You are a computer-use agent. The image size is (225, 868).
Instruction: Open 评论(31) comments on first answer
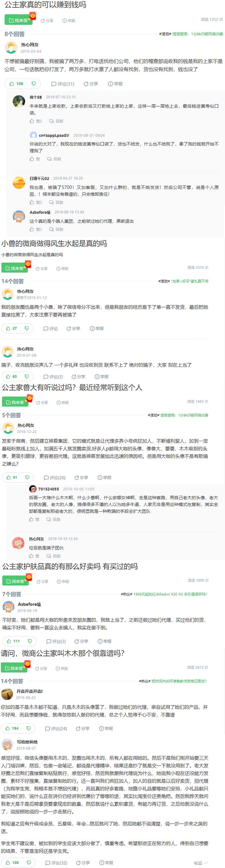point(63,84)
